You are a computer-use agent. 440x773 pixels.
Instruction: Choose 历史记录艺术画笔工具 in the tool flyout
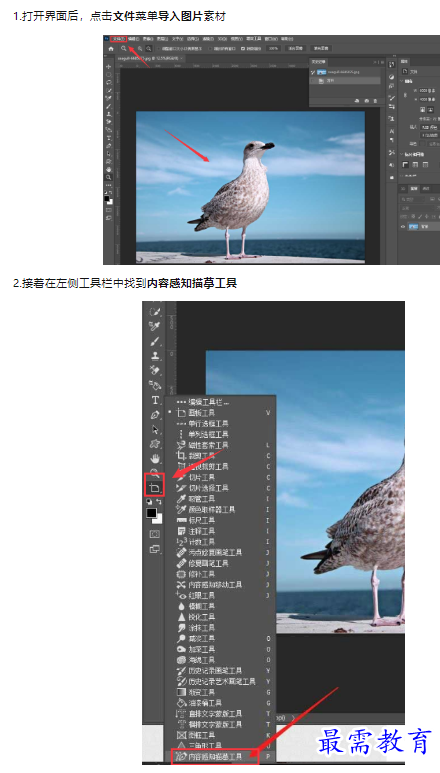[216, 681]
